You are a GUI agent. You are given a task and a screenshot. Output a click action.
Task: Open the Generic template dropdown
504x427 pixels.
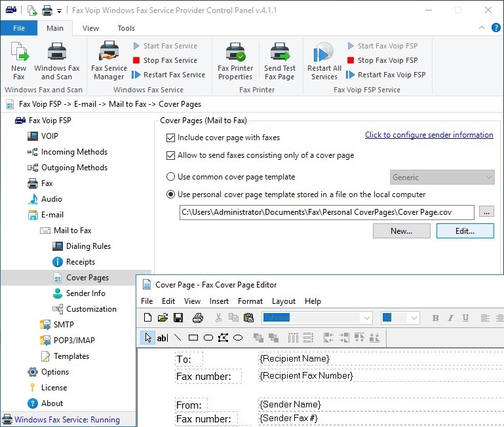point(442,177)
